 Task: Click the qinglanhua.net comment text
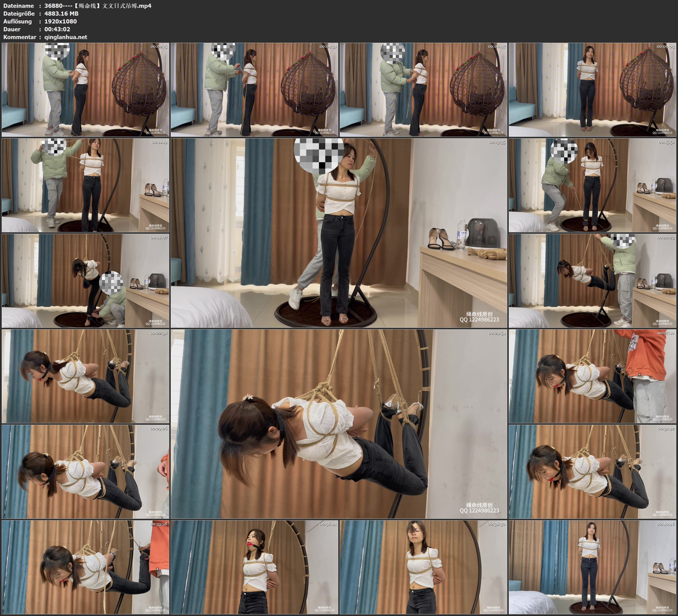66,37
